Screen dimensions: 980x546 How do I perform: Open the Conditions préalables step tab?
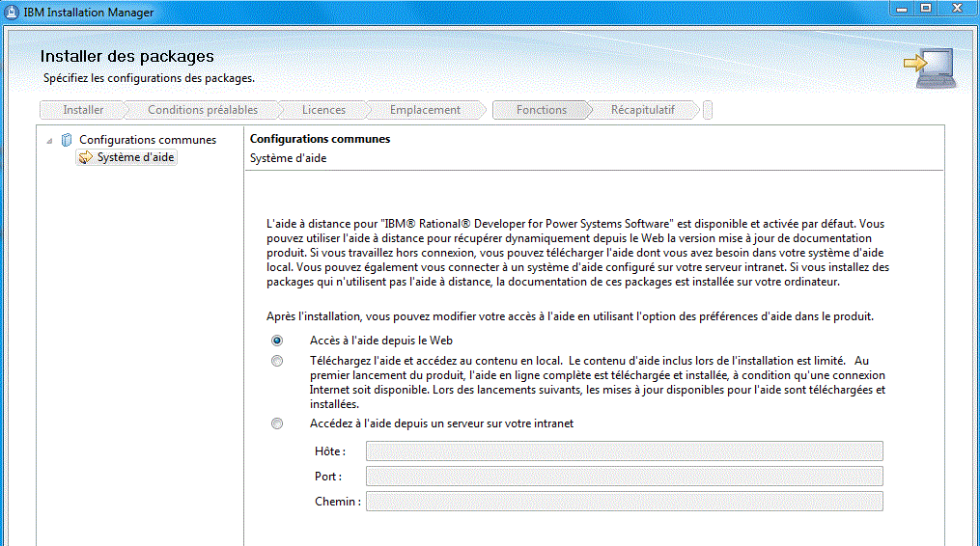coord(203,110)
